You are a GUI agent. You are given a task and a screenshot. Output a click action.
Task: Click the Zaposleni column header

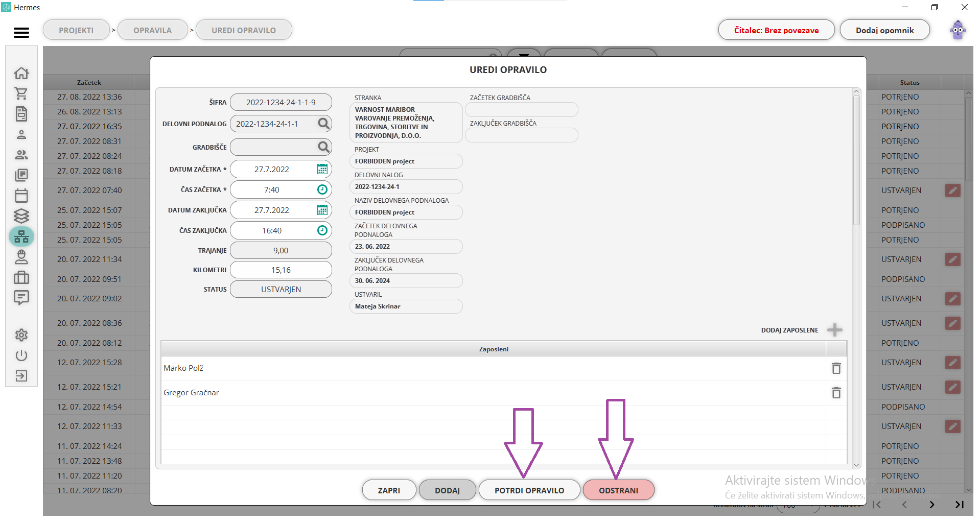point(494,349)
